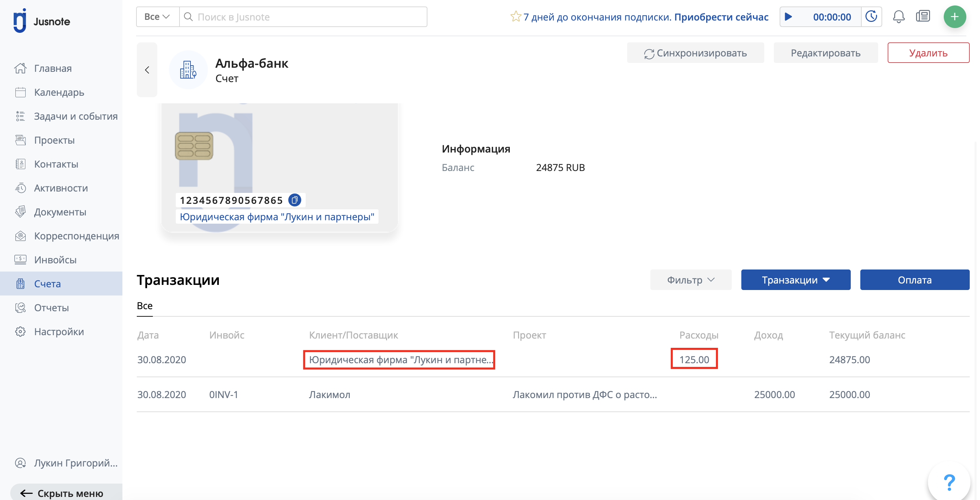Open Главная in the sidebar

53,68
